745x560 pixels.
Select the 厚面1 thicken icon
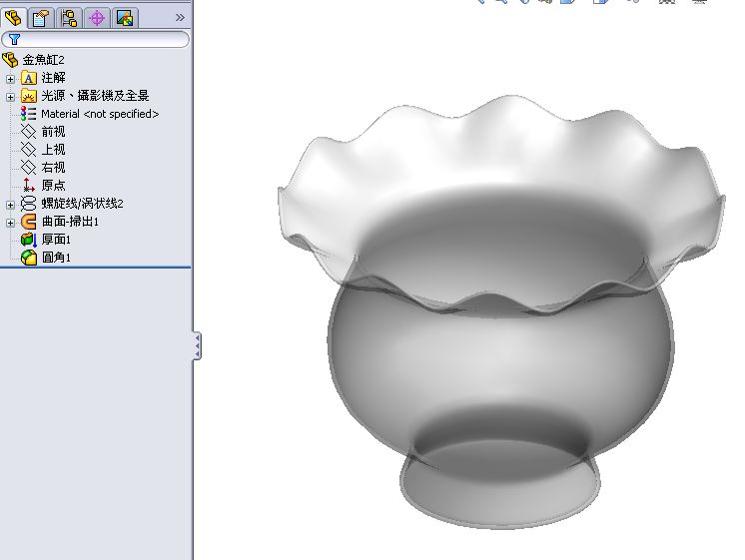pyautogui.click(x=29, y=240)
